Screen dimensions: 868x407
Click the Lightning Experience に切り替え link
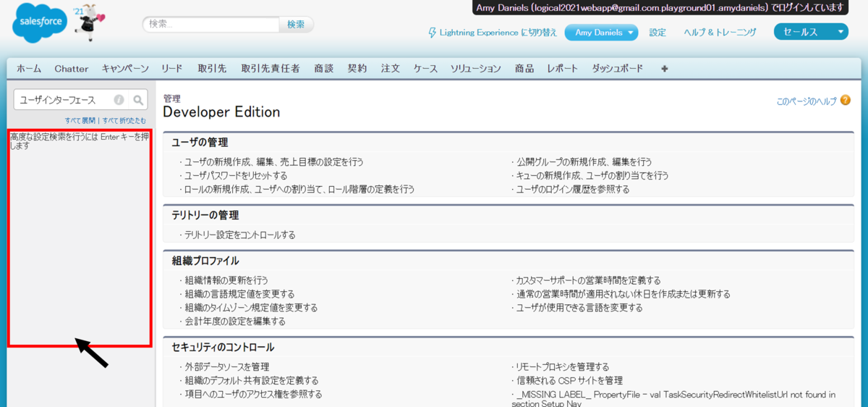[498, 33]
